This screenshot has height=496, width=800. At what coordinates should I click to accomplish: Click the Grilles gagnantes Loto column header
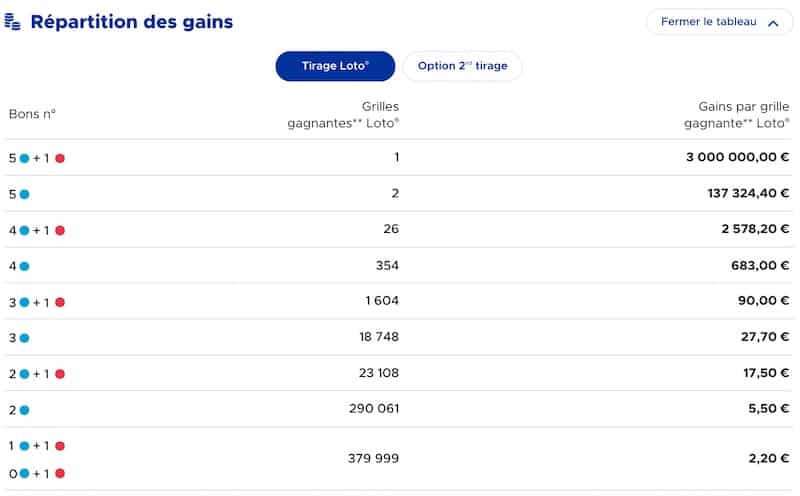click(x=343, y=114)
